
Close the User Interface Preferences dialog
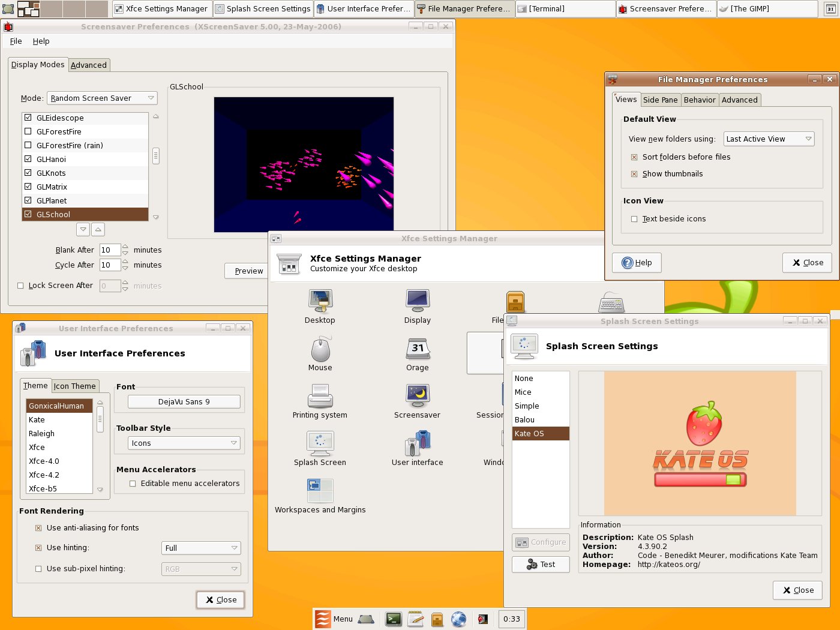(x=221, y=599)
